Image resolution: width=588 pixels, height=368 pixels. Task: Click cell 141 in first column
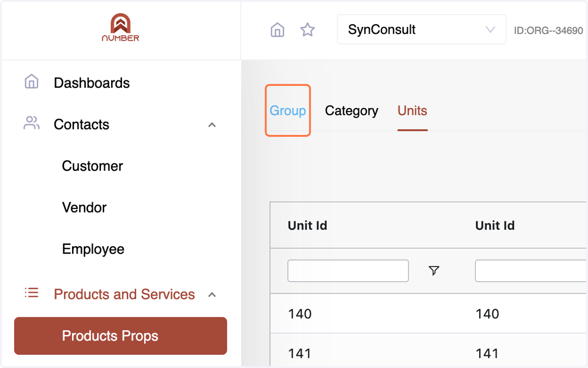tap(300, 353)
